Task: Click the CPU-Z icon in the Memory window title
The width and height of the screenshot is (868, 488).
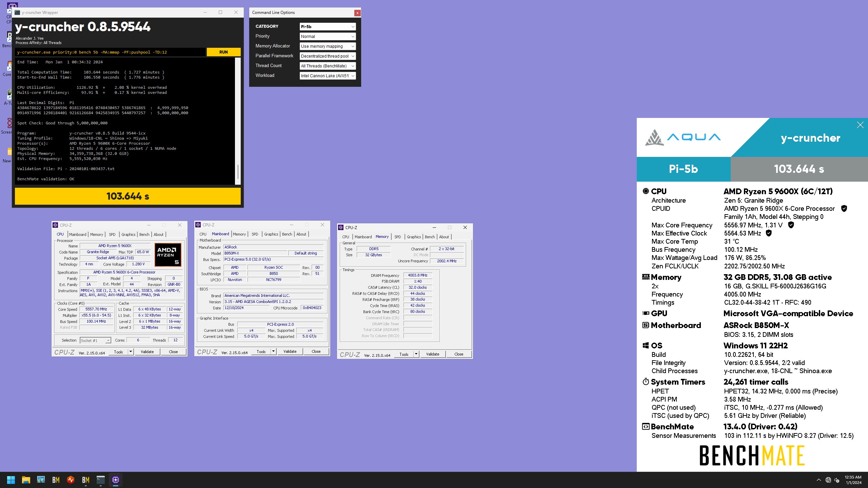Action: click(x=341, y=227)
